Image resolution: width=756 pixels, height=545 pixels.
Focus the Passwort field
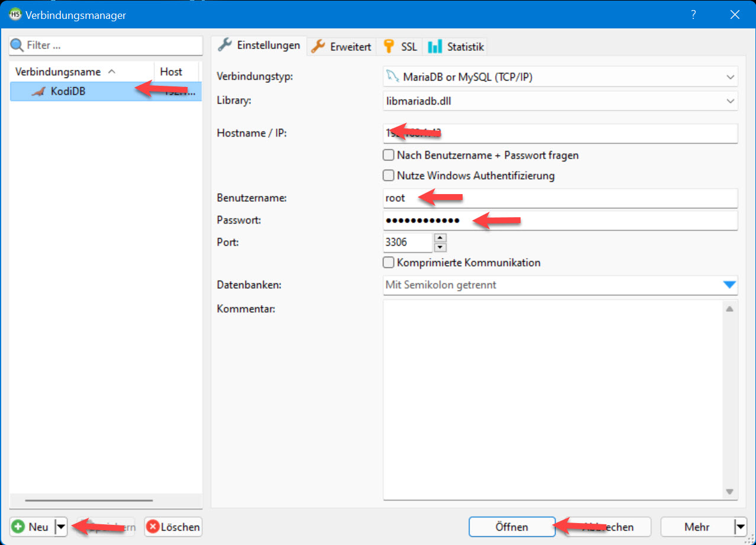coord(560,220)
